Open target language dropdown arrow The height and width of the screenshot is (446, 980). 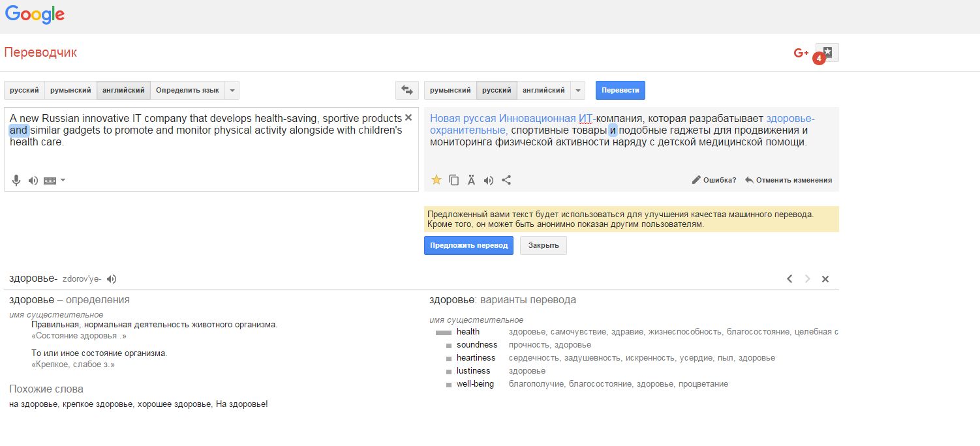coord(578,90)
